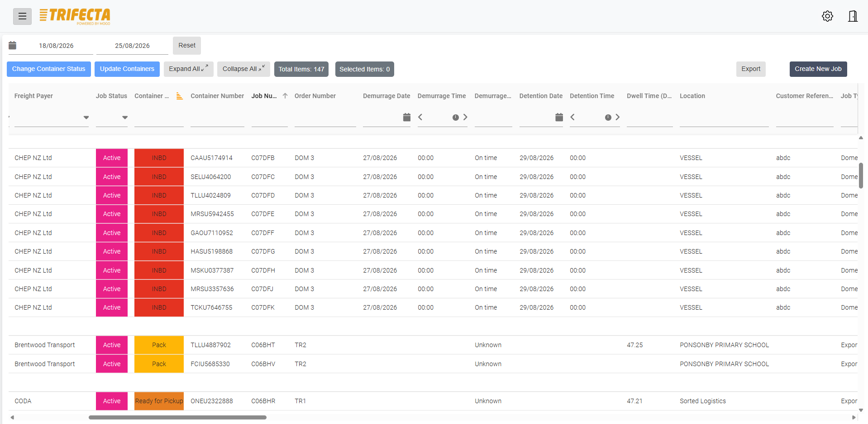Click Active status for SELU4064200 row
The width and height of the screenshot is (868, 424).
(112, 177)
